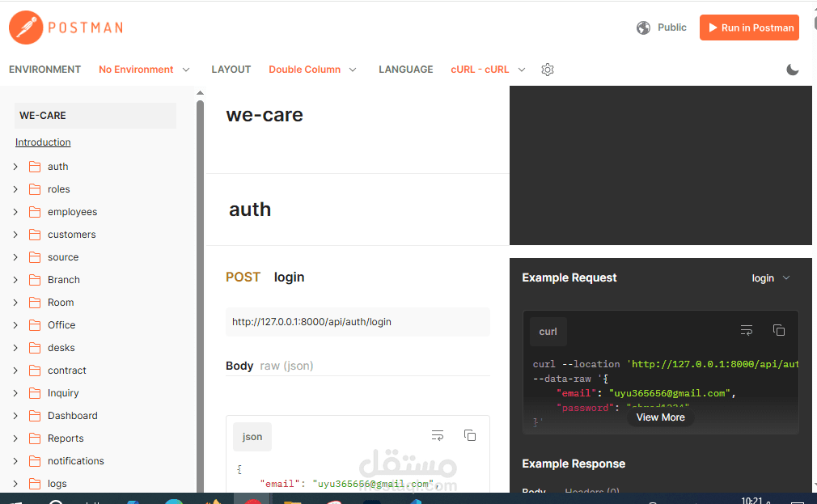Click the curl language label tab
This screenshot has height=504, width=817.
click(x=548, y=332)
